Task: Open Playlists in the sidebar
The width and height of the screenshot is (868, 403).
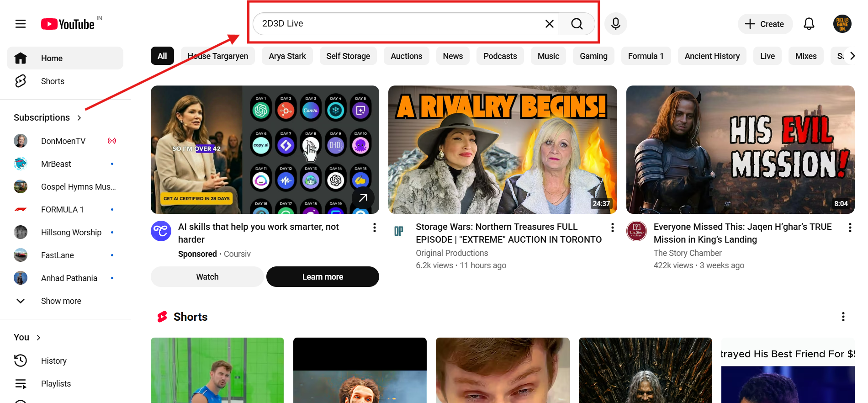Action: tap(65, 383)
